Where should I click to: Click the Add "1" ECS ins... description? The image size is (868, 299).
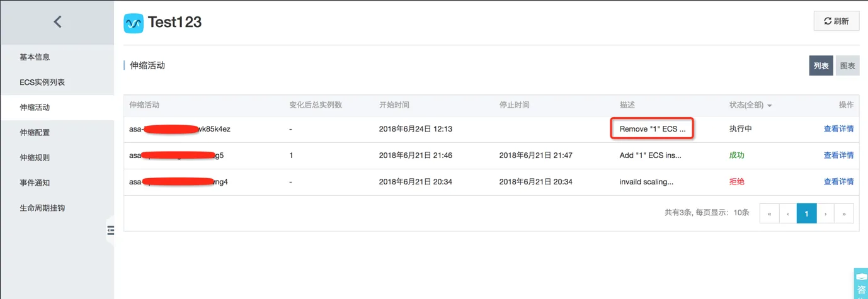[x=651, y=155]
